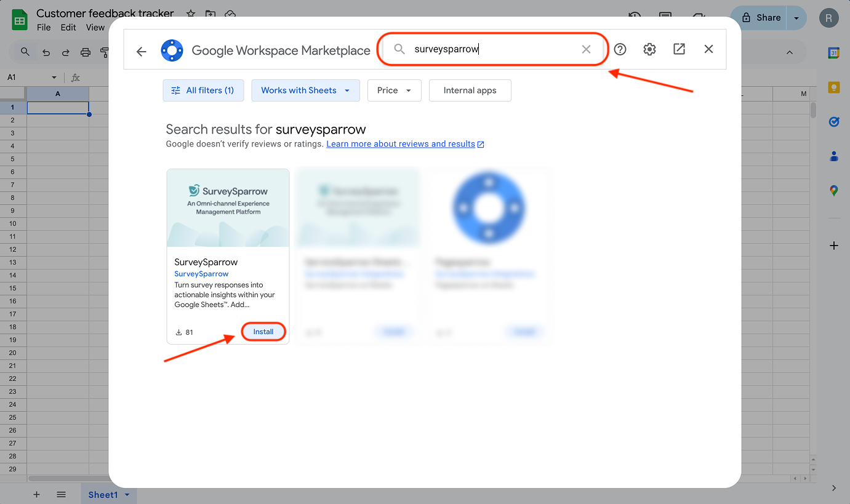
Task: Expand the Works with Sheets dropdown
Action: click(x=305, y=90)
